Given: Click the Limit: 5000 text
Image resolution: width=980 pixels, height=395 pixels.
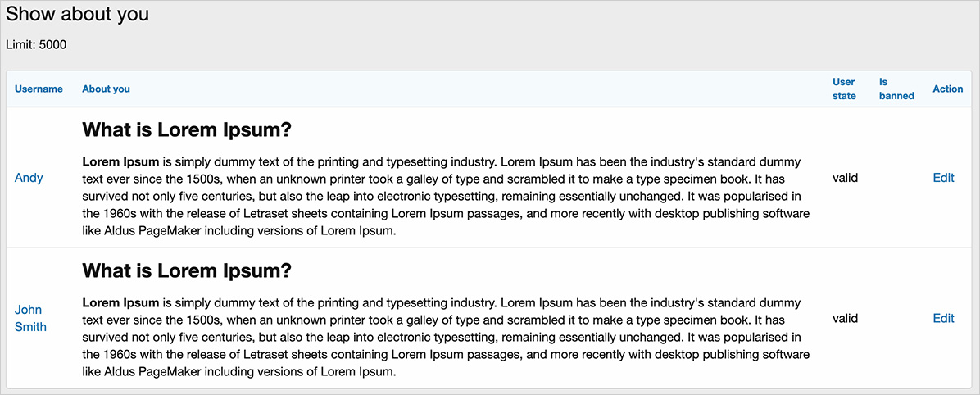Looking at the screenshot, I should point(36,44).
